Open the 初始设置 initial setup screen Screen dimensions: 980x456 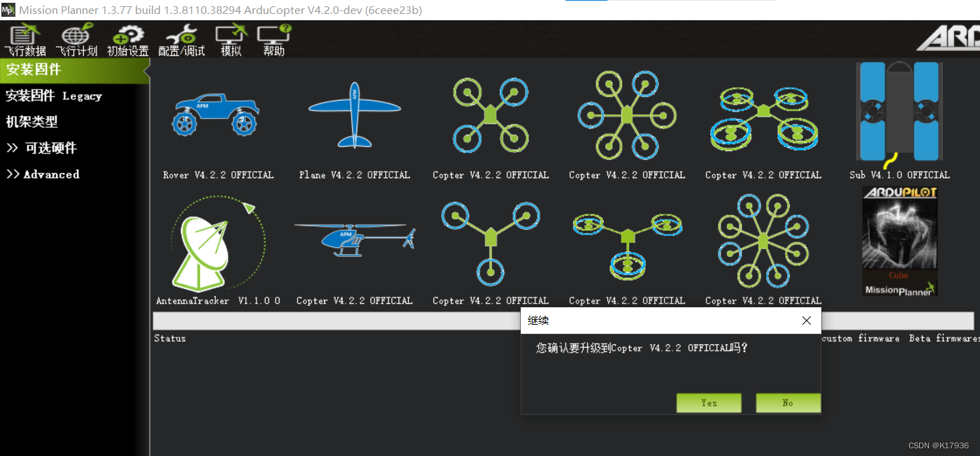(128, 41)
